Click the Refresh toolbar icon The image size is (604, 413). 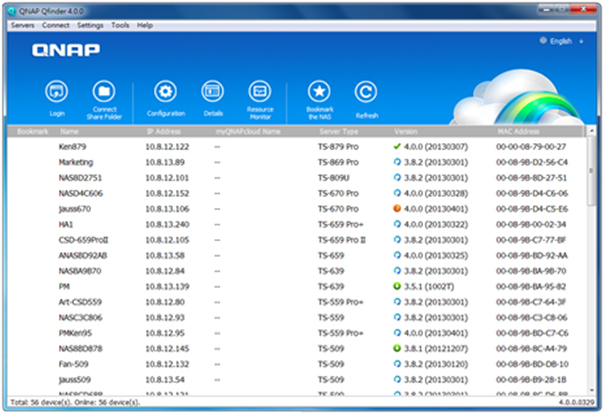tap(366, 92)
